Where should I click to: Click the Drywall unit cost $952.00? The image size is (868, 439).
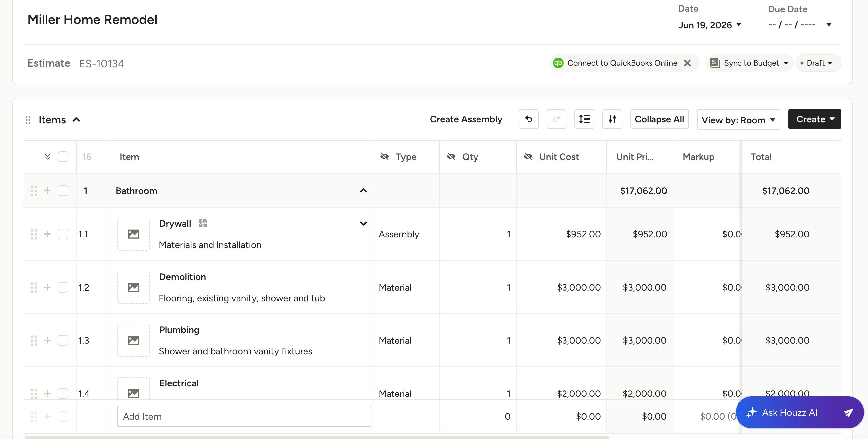[583, 234]
